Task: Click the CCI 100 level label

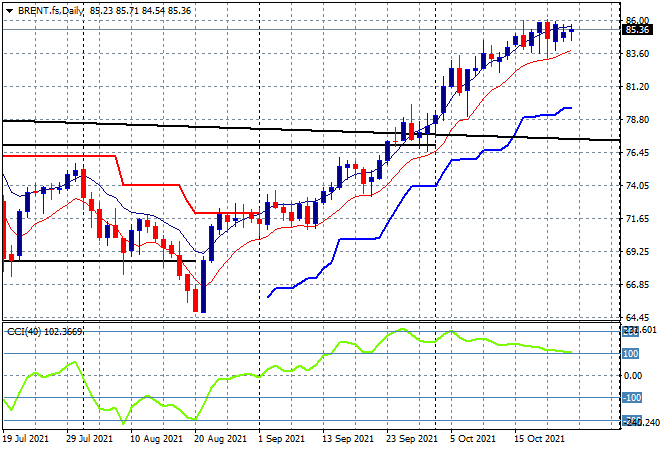Action: (631, 354)
